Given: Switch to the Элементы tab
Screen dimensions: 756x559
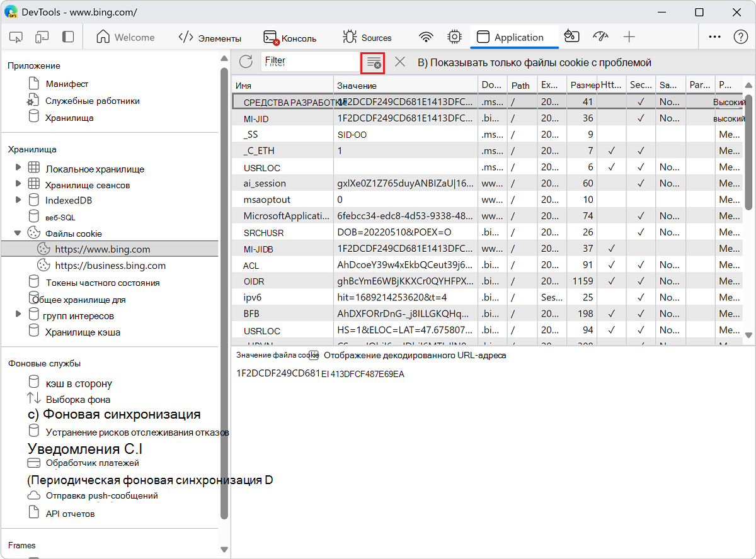Looking at the screenshot, I should point(210,38).
